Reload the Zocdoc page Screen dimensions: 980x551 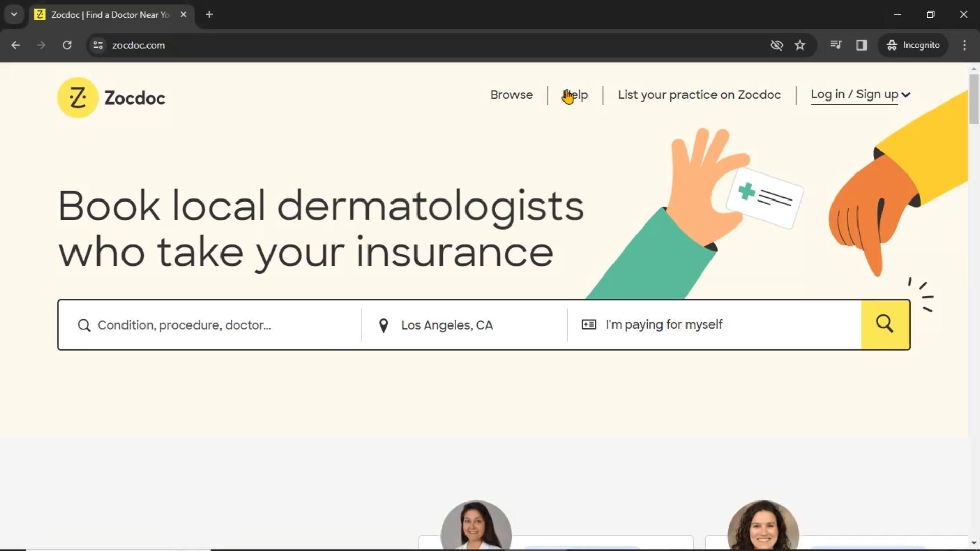67,45
